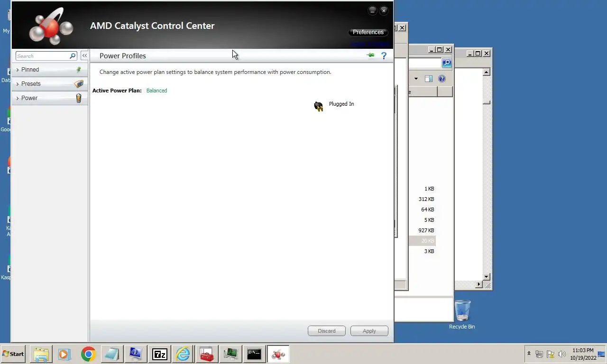
Task: Click the Catalyst Control Center taskbar icon
Action: (x=278, y=354)
